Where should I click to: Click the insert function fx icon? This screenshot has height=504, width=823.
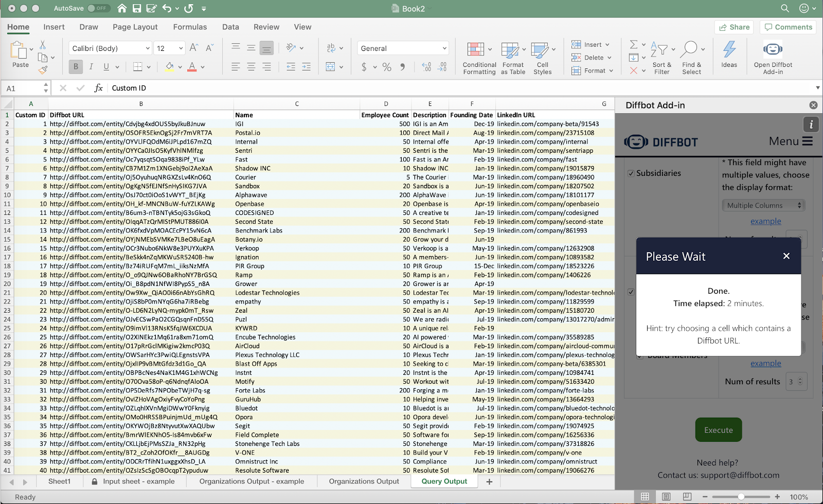(98, 88)
